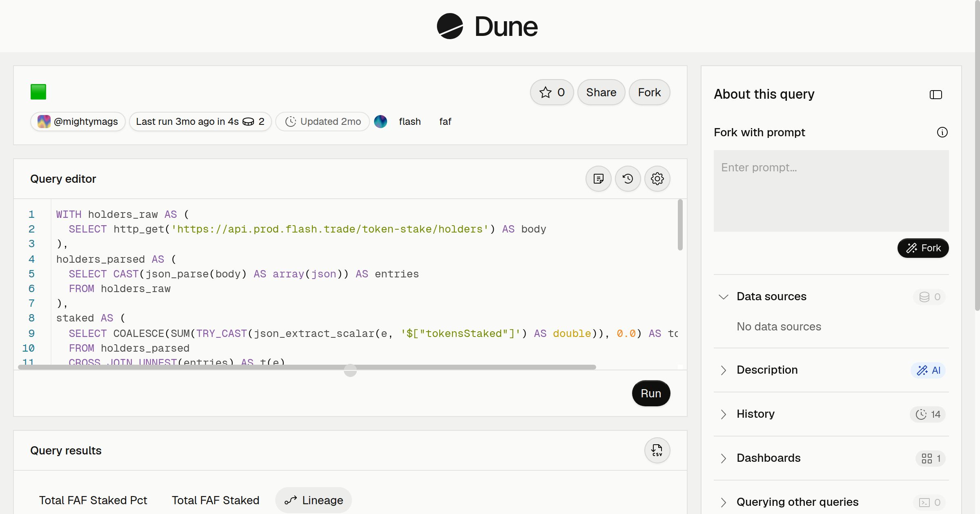
Task: Click the editor horizontal scrollbar
Action: point(307,367)
